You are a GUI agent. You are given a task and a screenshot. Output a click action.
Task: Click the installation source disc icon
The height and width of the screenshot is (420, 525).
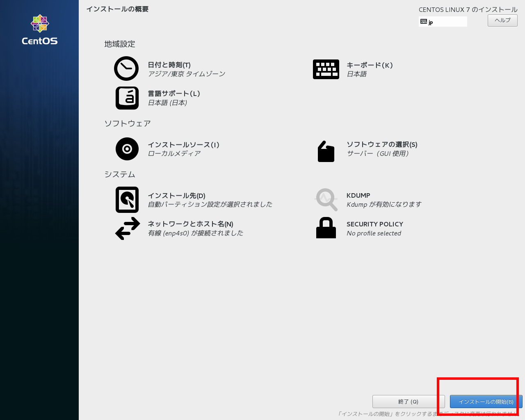tap(127, 149)
